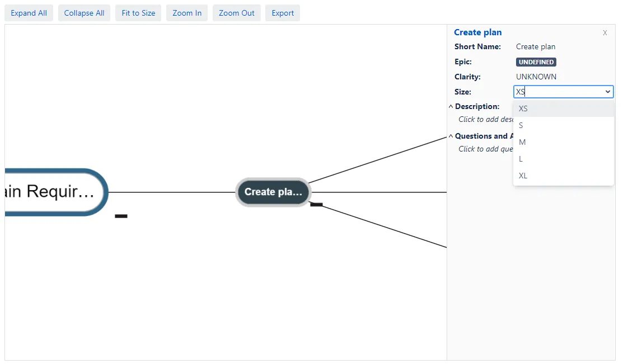This screenshot has width=628, height=364.
Task: Choose L from the size list
Action: (564, 159)
